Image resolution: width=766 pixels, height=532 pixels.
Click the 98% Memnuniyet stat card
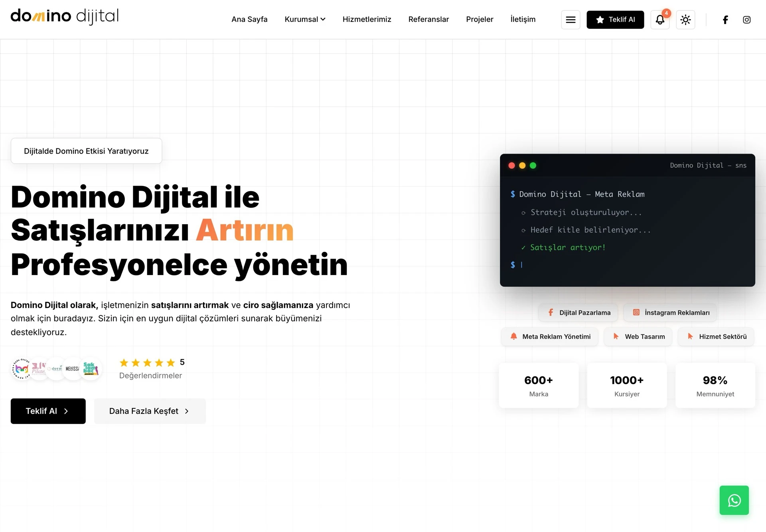tap(715, 386)
